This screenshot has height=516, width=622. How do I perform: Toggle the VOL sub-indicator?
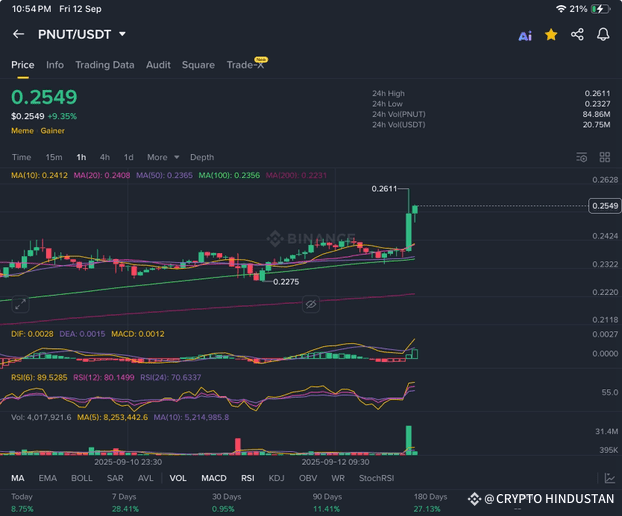pyautogui.click(x=178, y=478)
